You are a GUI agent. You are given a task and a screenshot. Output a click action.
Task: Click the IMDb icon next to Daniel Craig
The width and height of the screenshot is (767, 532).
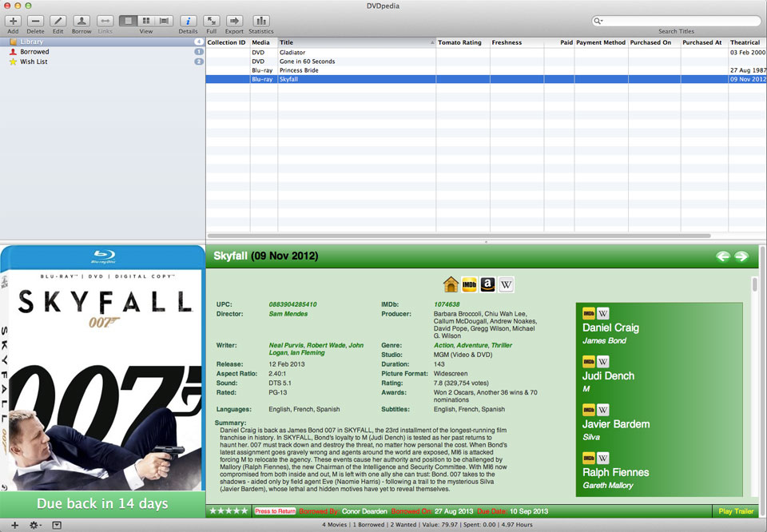[x=589, y=314]
